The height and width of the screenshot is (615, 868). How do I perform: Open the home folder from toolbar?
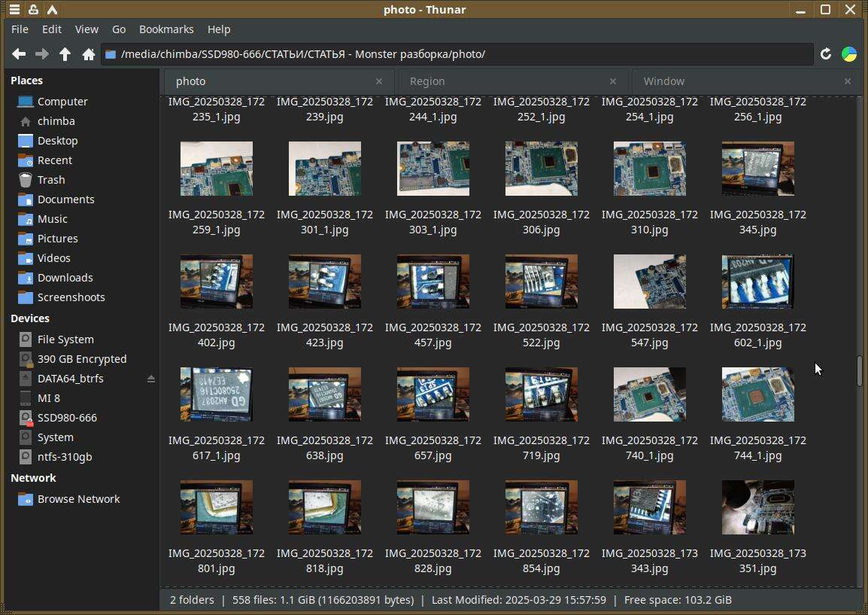88,54
